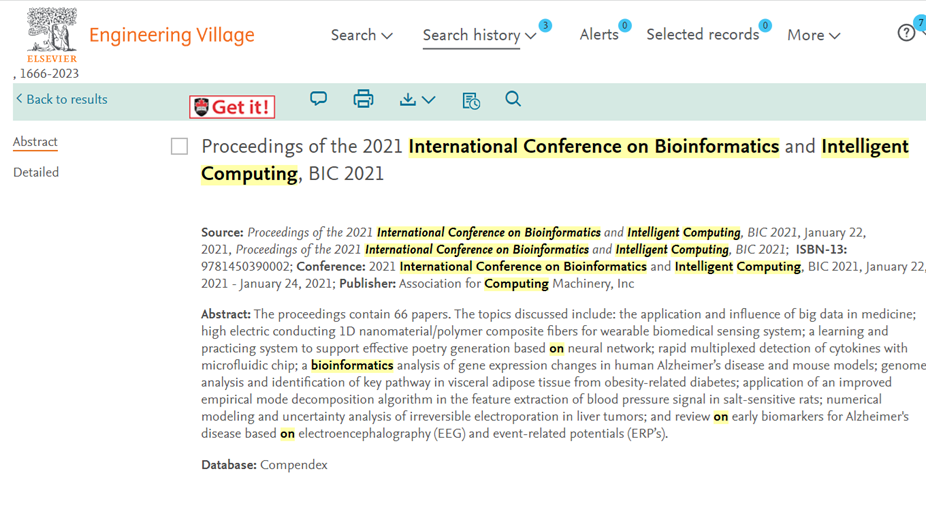Click publisher Association for Computing Machinery

pyautogui.click(x=516, y=283)
